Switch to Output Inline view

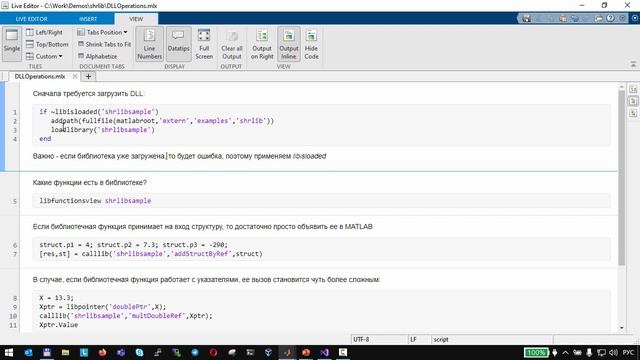(289, 44)
